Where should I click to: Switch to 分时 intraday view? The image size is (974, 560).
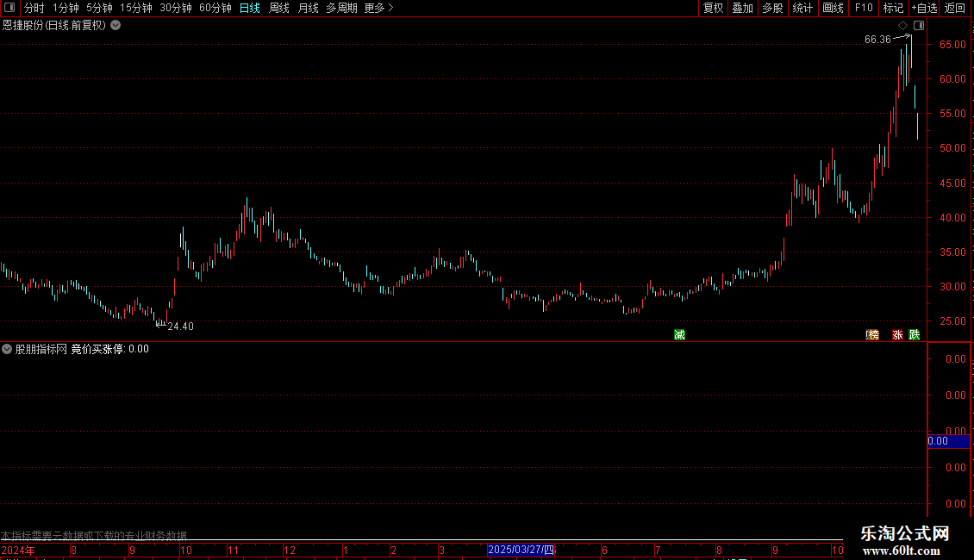pyautogui.click(x=34, y=8)
